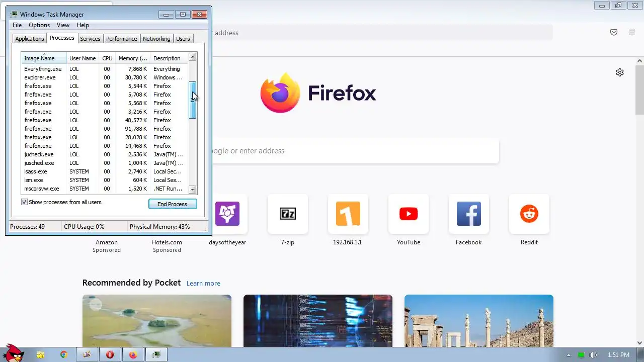Image resolution: width=644 pixels, height=362 pixels.
Task: Select the Everything.exe process row
Action: [105, 69]
